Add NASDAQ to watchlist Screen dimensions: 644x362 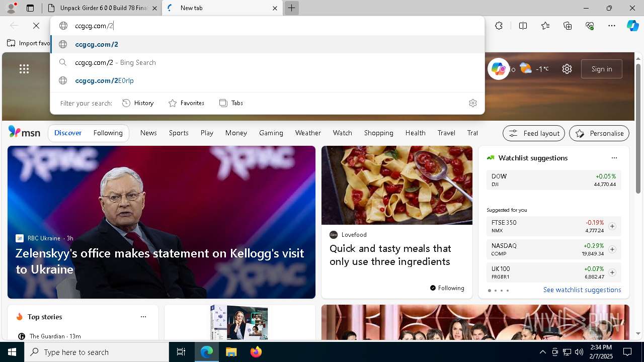[612, 249]
